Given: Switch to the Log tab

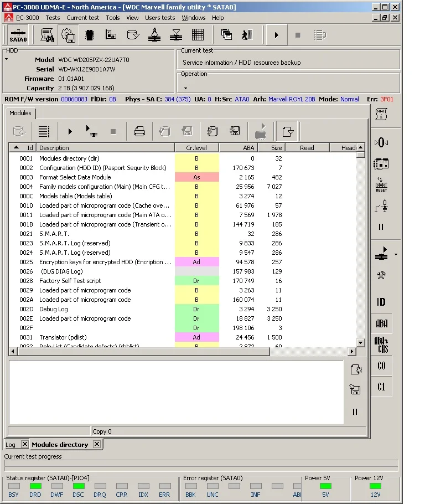Looking at the screenshot, I should pos(11,445).
